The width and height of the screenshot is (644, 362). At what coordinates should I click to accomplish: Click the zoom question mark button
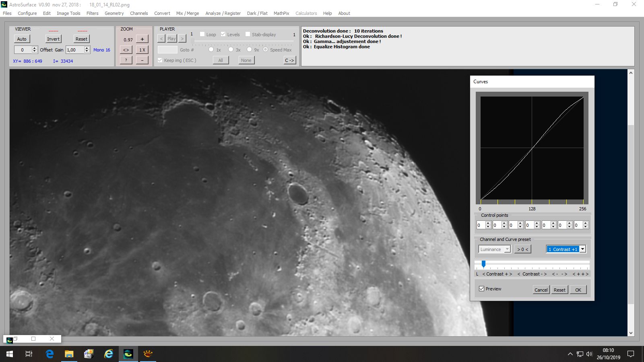[126, 60]
